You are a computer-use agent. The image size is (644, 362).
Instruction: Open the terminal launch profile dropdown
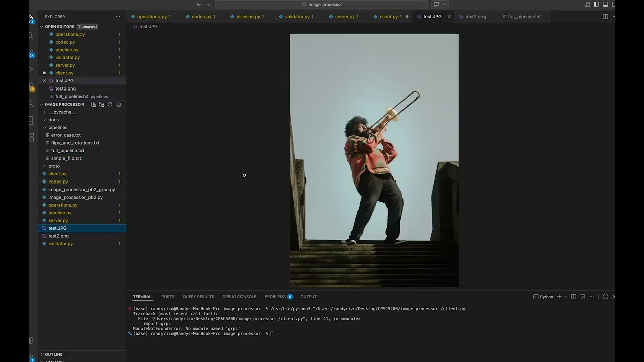(x=565, y=297)
